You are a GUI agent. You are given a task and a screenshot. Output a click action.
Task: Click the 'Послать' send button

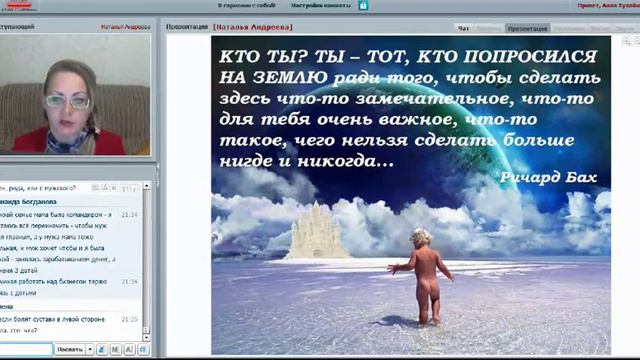click(x=70, y=349)
